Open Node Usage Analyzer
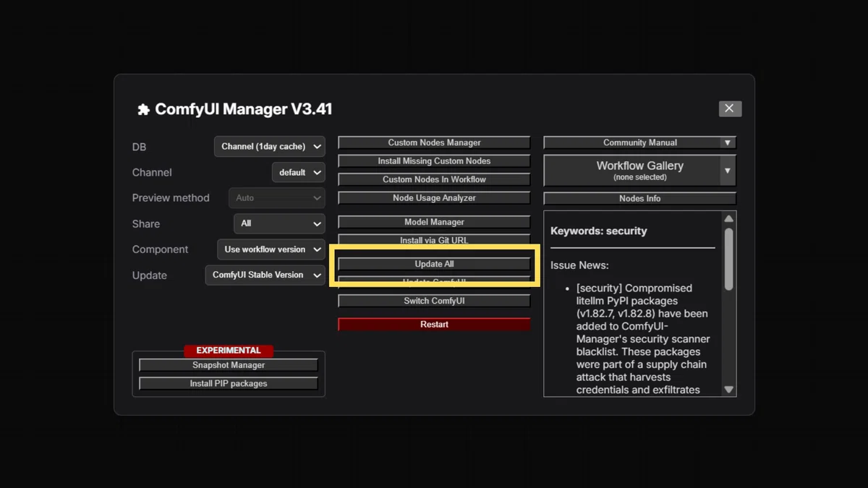Screen dimensions: 868x488 (x=434, y=198)
